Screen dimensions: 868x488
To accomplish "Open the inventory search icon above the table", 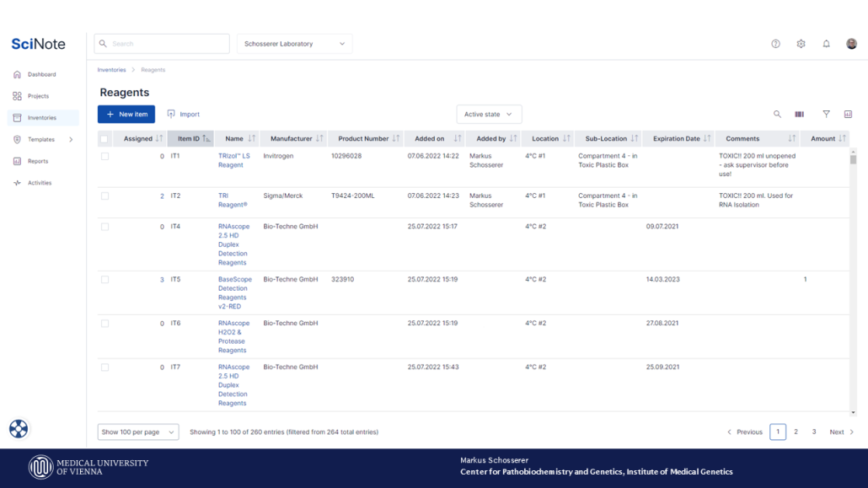I will 776,113.
